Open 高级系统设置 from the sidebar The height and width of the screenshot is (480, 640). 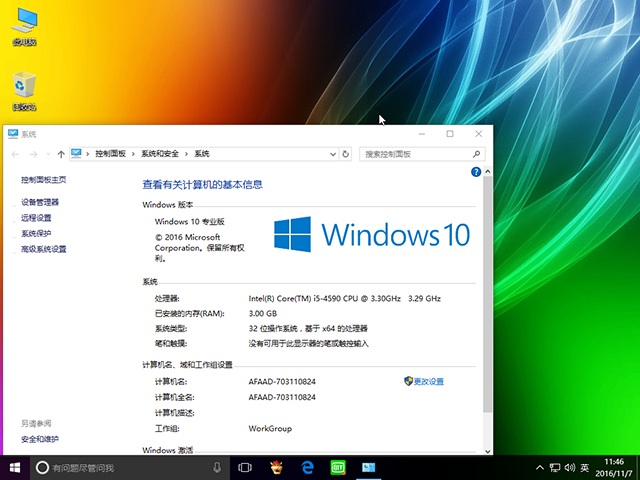pyautogui.click(x=44, y=249)
